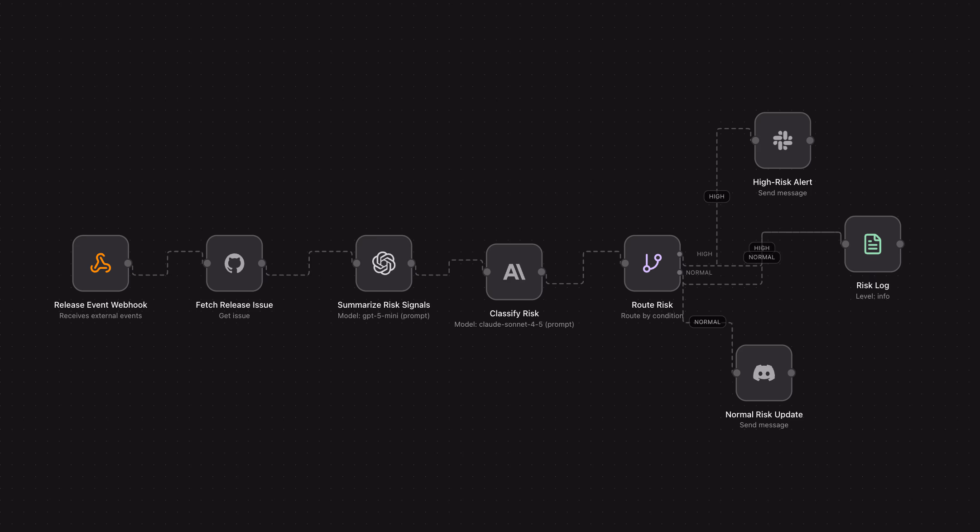Select the Anthropic Classify Risk node
The width and height of the screenshot is (980, 532).
(x=514, y=272)
